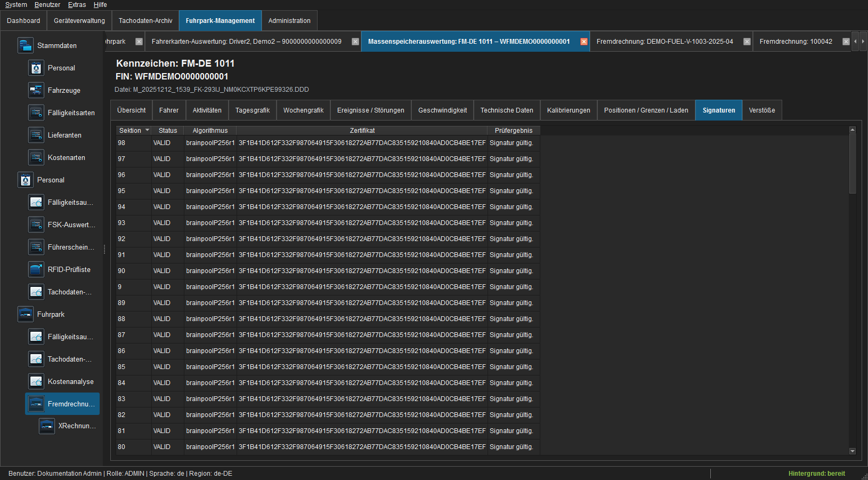Image resolution: width=868 pixels, height=480 pixels.
Task: Select the row with Sektion 9
Action: 328,287
